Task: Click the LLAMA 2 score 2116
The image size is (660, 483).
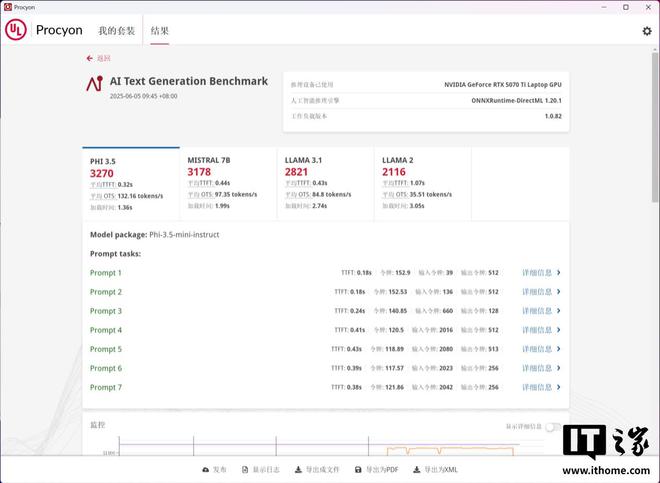Action: (x=394, y=172)
